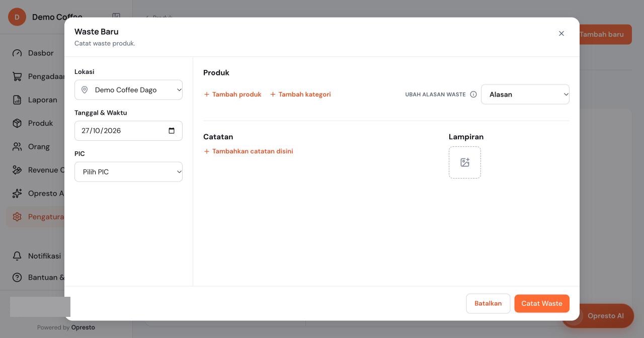
Task: Click Tambah kategori link
Action: click(300, 95)
